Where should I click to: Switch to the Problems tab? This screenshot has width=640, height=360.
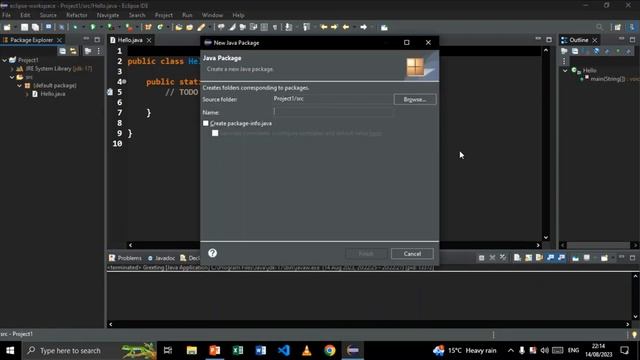pos(125,258)
